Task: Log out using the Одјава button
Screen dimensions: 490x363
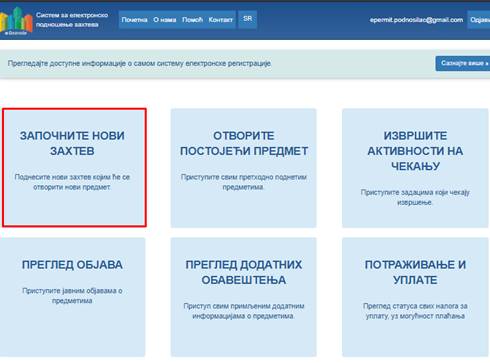Action: coord(479,20)
